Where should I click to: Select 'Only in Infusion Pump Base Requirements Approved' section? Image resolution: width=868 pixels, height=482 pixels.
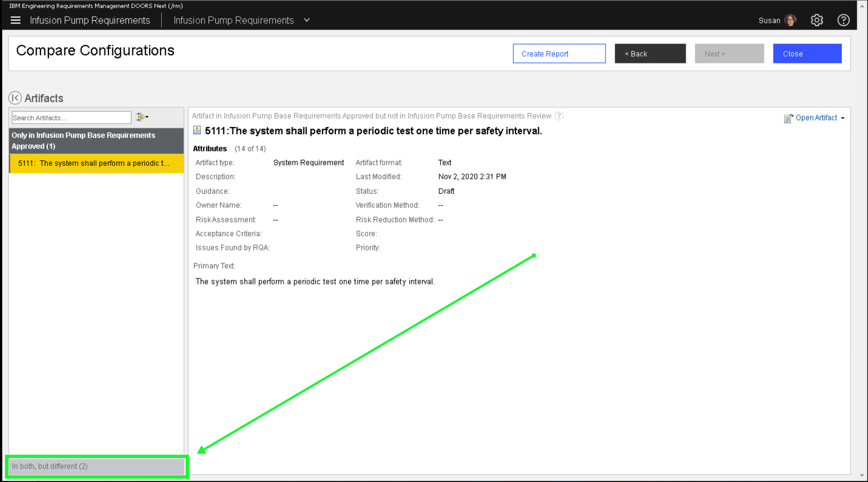(96, 141)
